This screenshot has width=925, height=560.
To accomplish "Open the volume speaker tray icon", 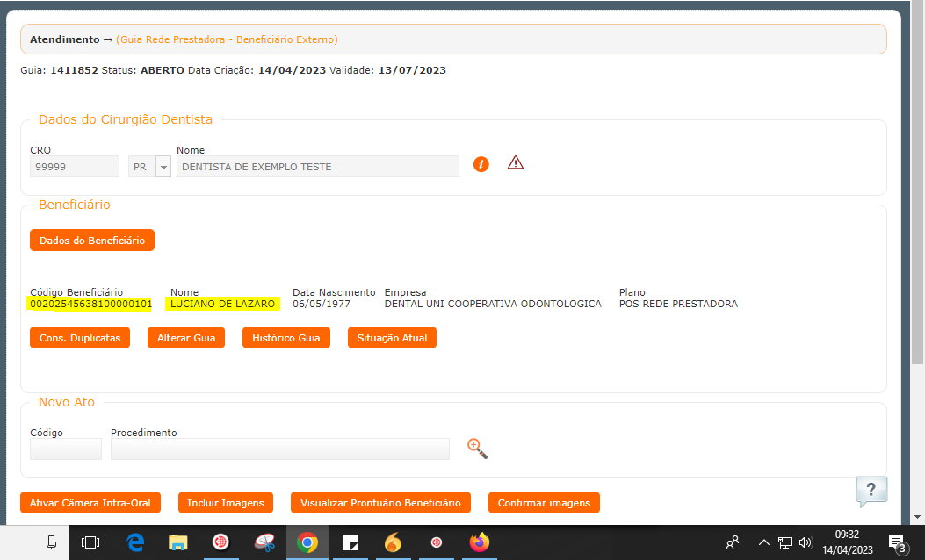I will tap(806, 542).
